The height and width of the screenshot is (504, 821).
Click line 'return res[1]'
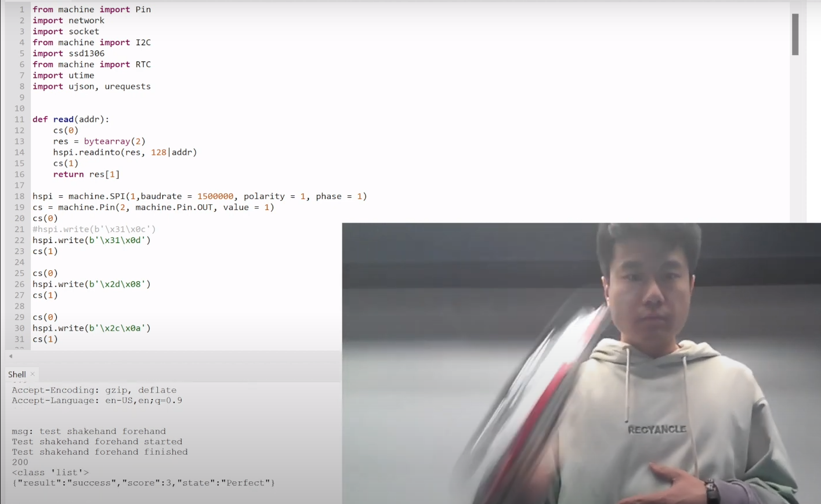pyautogui.click(x=86, y=175)
